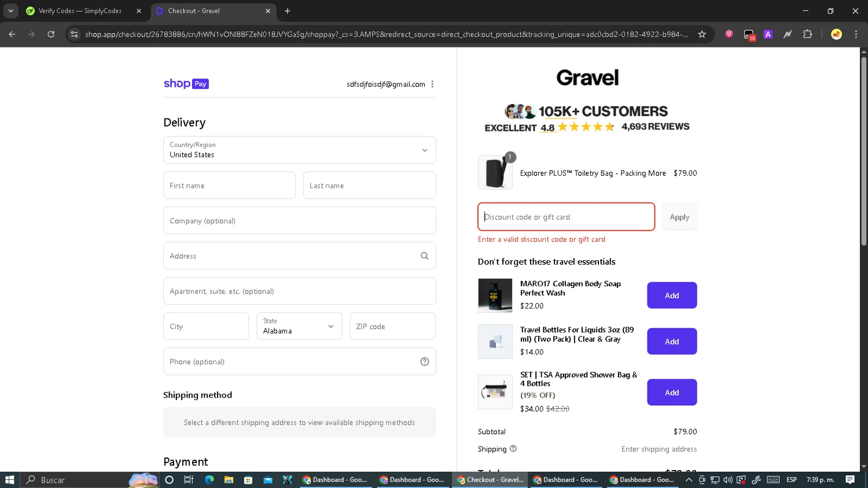868x488 pixels.
Task: Open File Explorer from the taskbar
Action: point(229,480)
